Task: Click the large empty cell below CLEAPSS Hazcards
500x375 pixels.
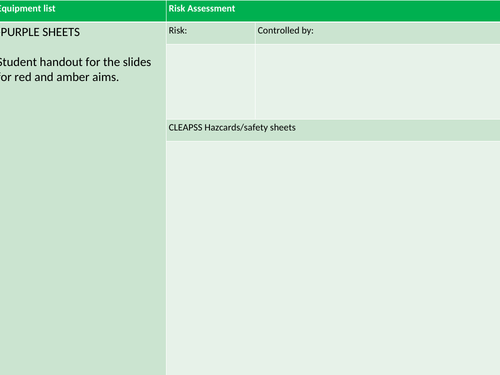Action: coord(333,258)
